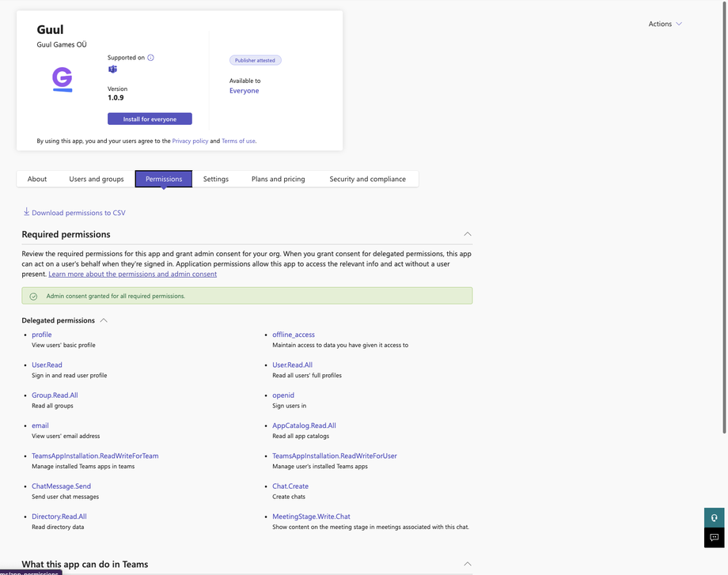Image resolution: width=728 pixels, height=575 pixels.
Task: Click the Supported on info icon
Action: pyautogui.click(x=150, y=58)
